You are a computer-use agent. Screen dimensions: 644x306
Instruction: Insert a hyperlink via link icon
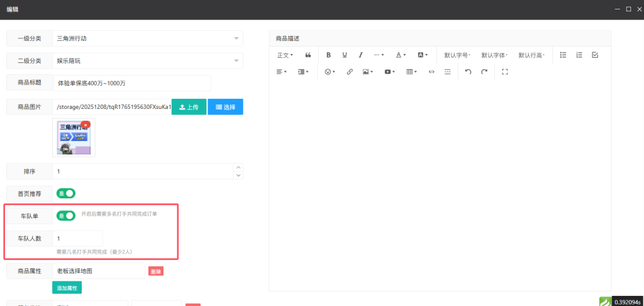(x=350, y=72)
